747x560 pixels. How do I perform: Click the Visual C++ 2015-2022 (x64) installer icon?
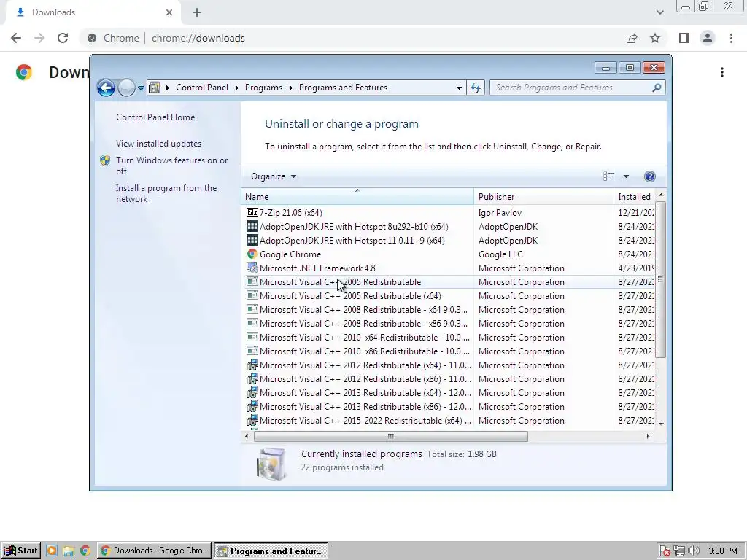coord(252,420)
